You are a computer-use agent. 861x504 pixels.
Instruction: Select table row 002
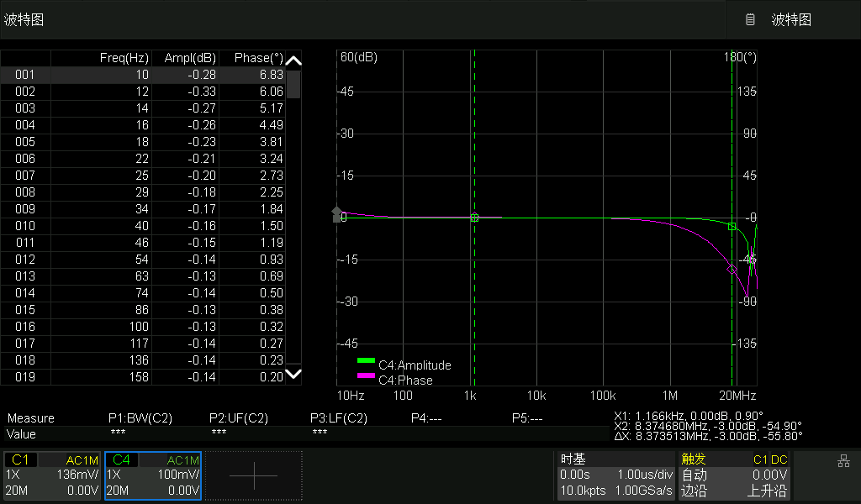tap(143, 92)
